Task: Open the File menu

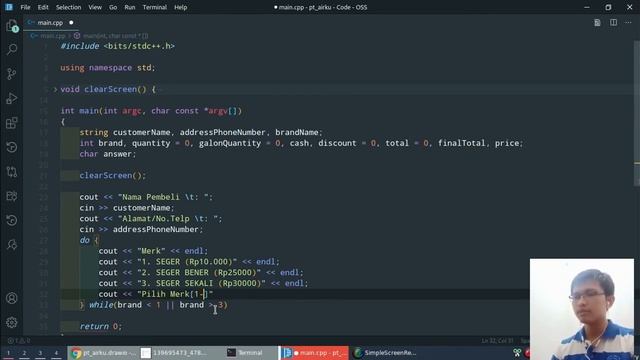Action: click(x=25, y=7)
